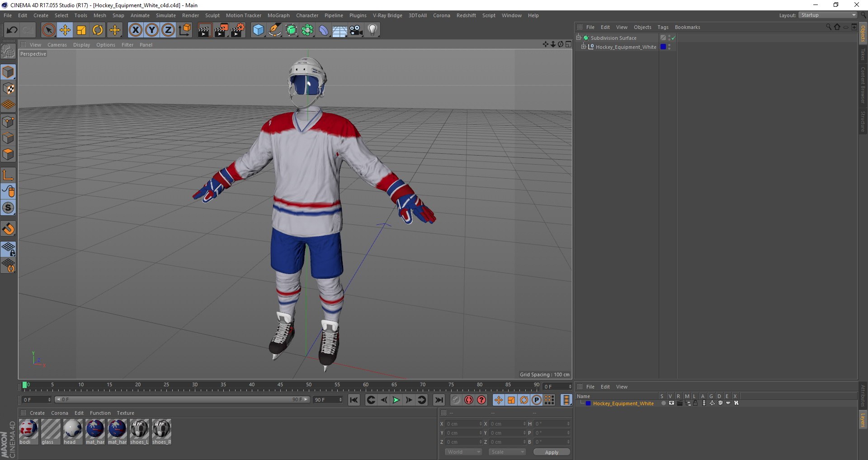This screenshot has width=868, height=460.
Task: Add a floor environment object
Action: click(x=340, y=30)
